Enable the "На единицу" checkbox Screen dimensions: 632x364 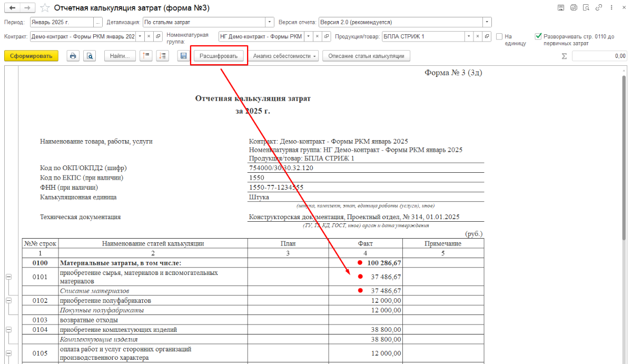[x=499, y=36]
